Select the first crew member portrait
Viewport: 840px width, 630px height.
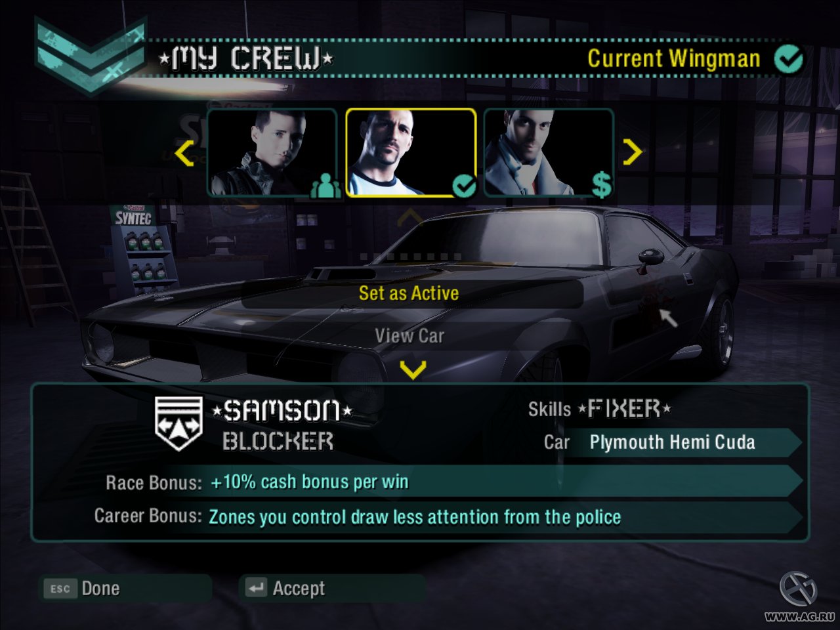(x=272, y=153)
